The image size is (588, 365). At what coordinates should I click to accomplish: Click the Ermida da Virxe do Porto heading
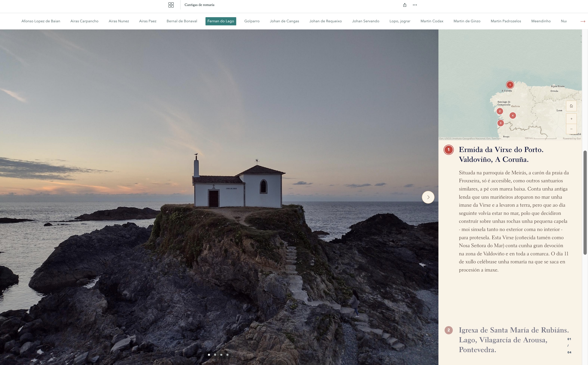tap(501, 154)
